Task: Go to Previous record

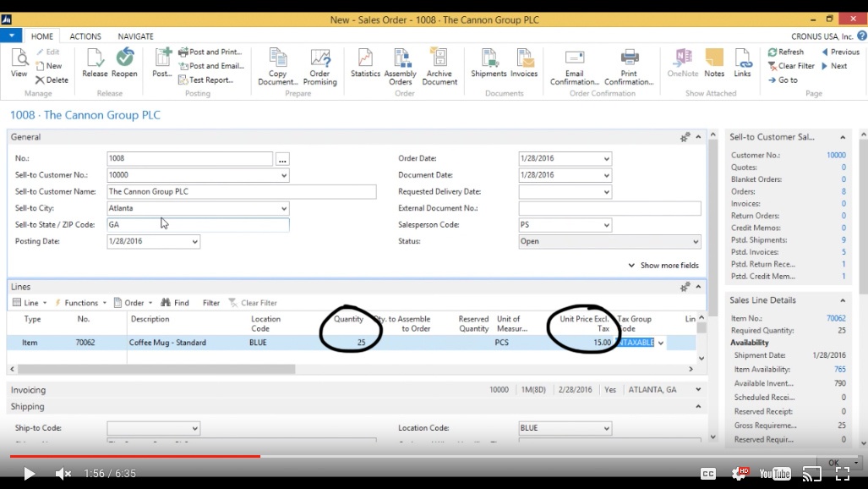Action: (x=840, y=52)
